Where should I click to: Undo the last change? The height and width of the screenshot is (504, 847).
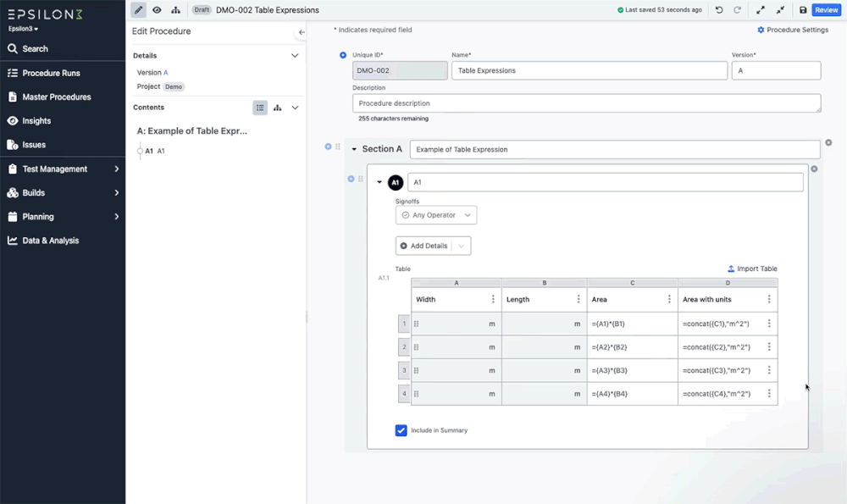(x=719, y=10)
